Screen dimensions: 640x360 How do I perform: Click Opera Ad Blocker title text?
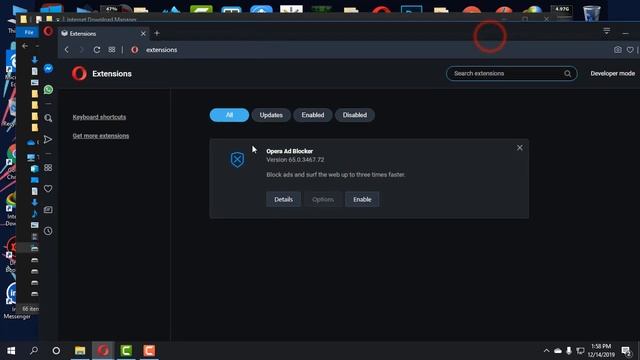(289, 151)
